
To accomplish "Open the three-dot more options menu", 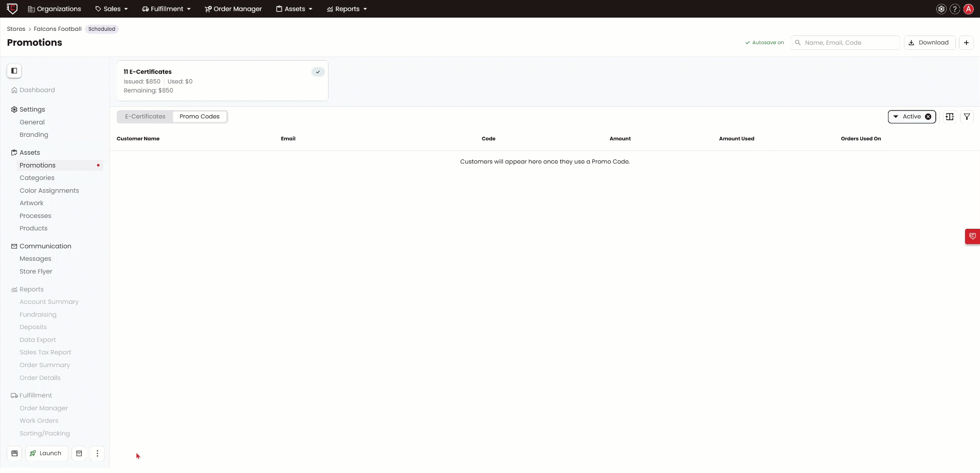I will 97,453.
